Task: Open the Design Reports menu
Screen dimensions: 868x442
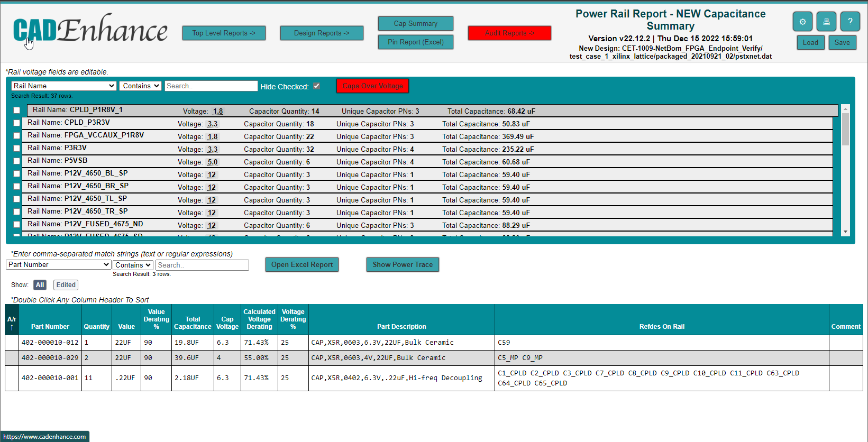Action: [x=322, y=33]
